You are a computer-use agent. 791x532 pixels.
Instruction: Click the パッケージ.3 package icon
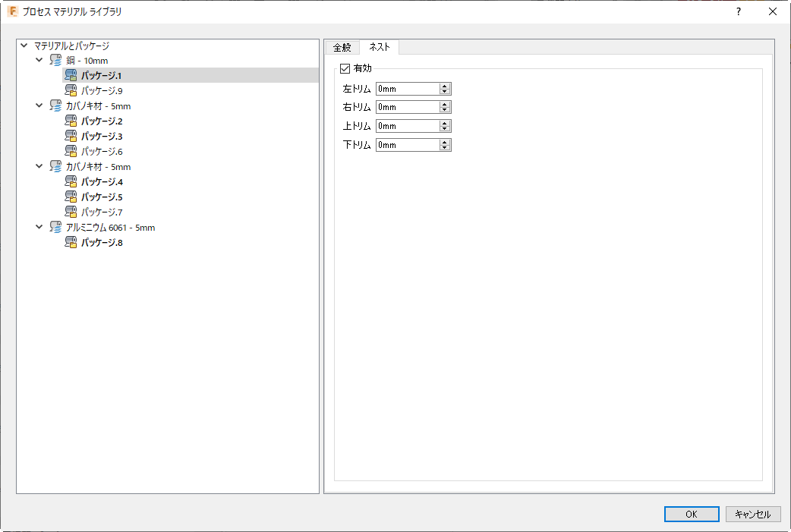(71, 136)
